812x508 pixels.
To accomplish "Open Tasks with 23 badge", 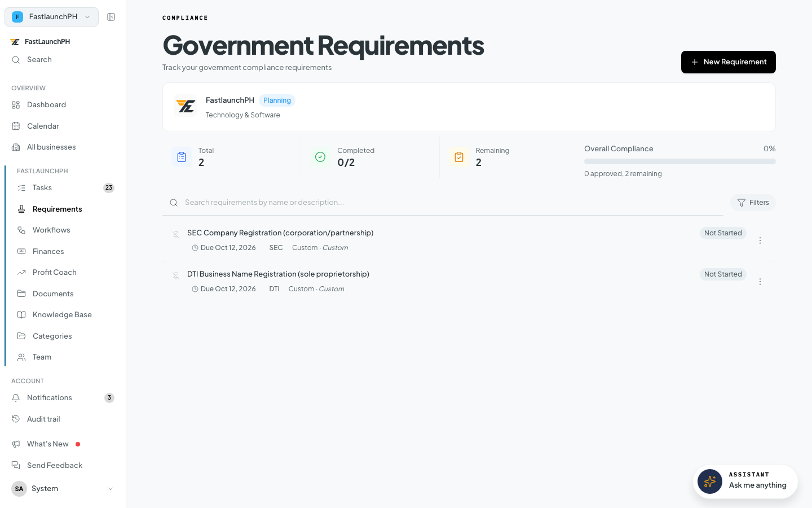I will point(65,188).
